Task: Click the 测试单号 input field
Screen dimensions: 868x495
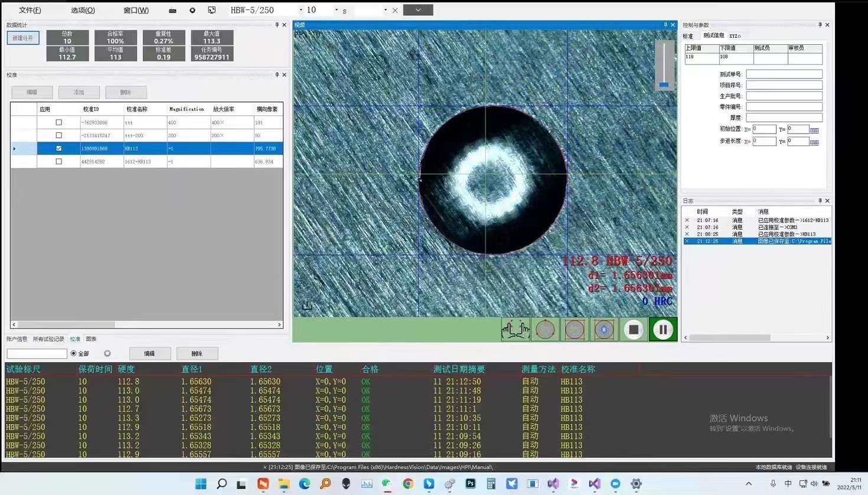Action: click(784, 74)
